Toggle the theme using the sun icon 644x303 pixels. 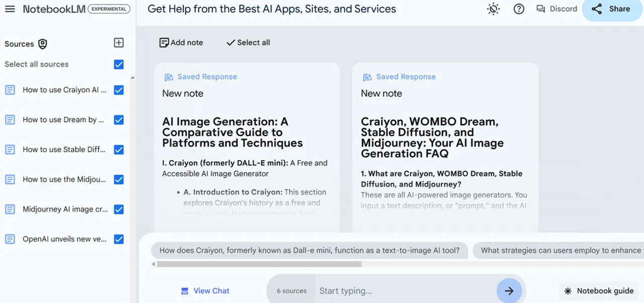point(493,9)
